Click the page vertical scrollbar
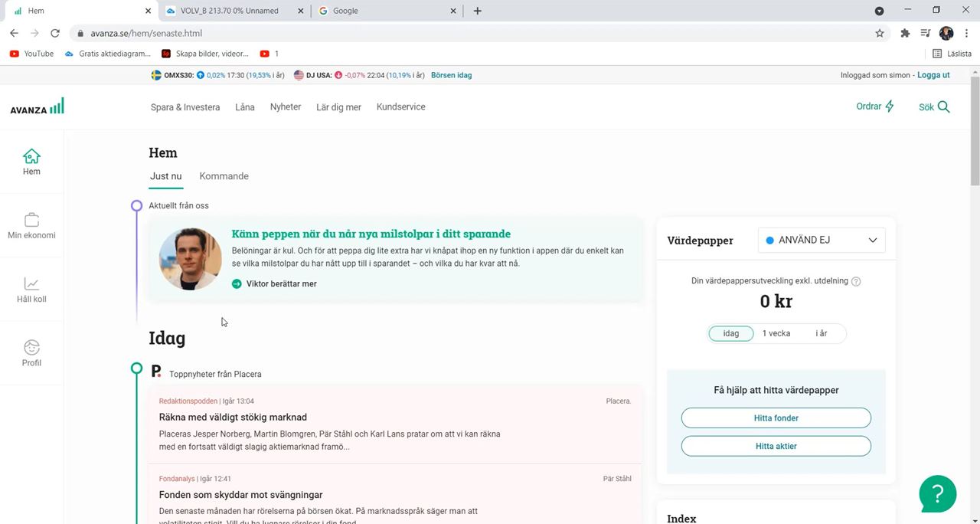Image resolution: width=980 pixels, height=524 pixels. click(x=975, y=130)
